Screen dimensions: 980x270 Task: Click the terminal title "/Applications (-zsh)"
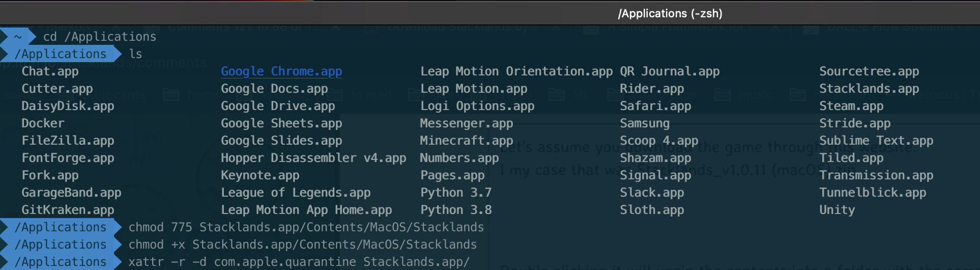670,13
